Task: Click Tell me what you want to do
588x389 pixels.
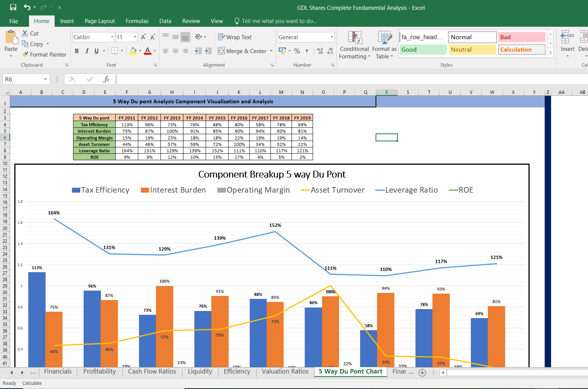Action: [275, 21]
